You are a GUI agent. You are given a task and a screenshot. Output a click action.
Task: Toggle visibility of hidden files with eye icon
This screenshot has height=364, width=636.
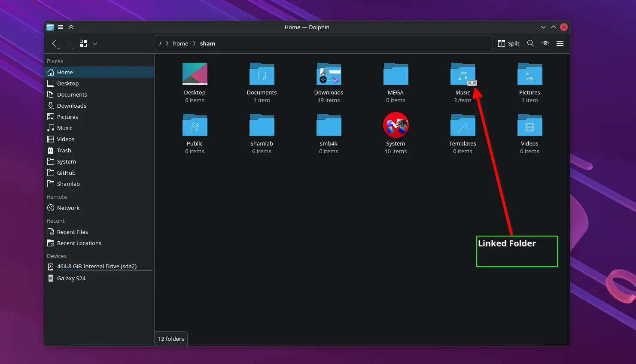pyautogui.click(x=545, y=43)
